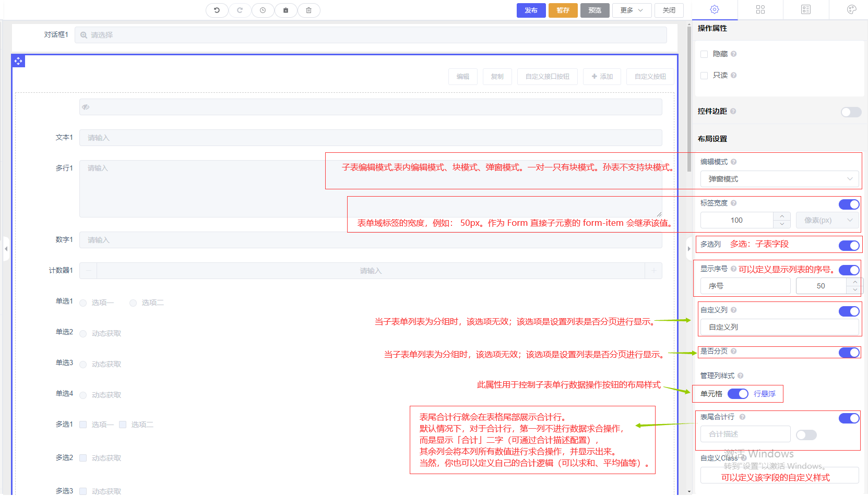The width and height of the screenshot is (868, 496).
Task: Open history via the clock icon
Action: (x=263, y=10)
